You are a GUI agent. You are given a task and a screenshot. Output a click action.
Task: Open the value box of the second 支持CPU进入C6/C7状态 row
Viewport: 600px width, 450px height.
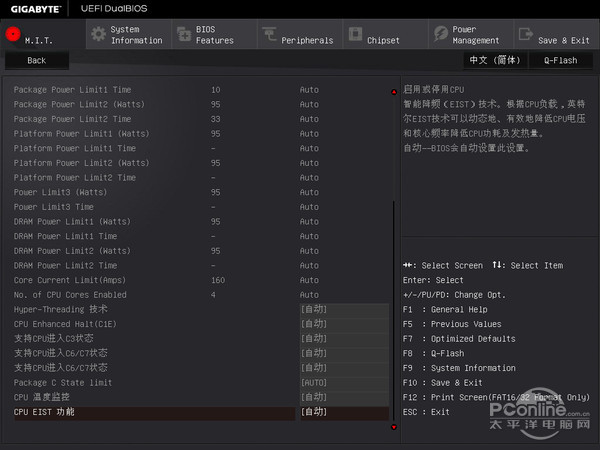[x=344, y=368]
